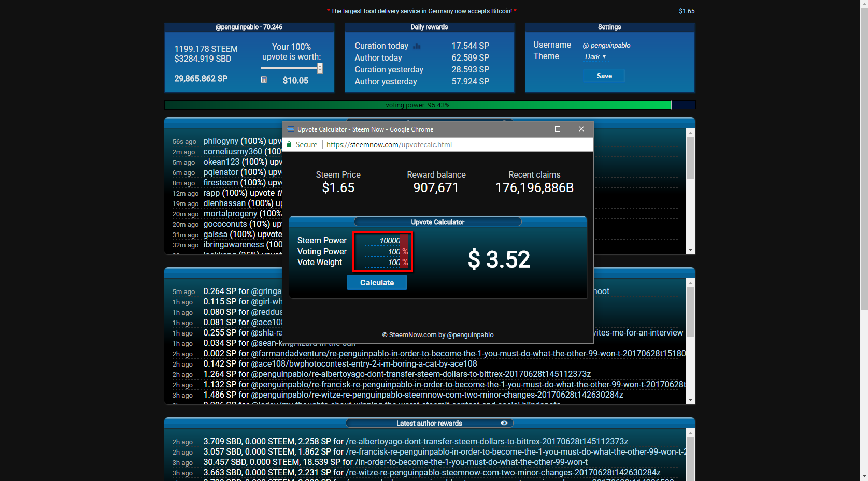The image size is (868, 481).
Task: Click the Author yesterday value 57.924 SP
Action: [470, 81]
